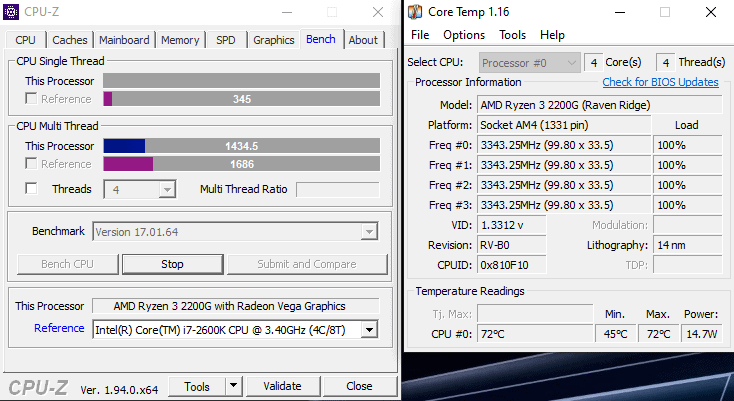This screenshot has width=734, height=401.
Task: Click the Power value 14.7W
Action: click(702, 334)
